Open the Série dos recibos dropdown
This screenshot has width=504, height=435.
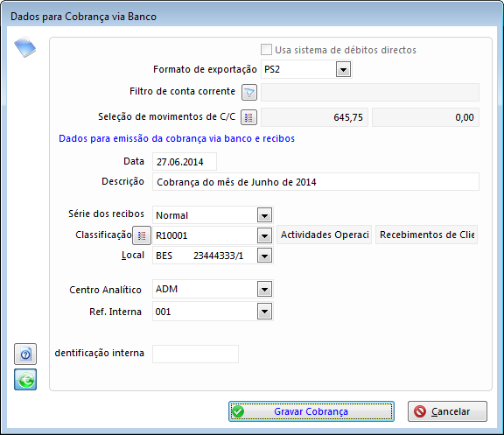264,215
